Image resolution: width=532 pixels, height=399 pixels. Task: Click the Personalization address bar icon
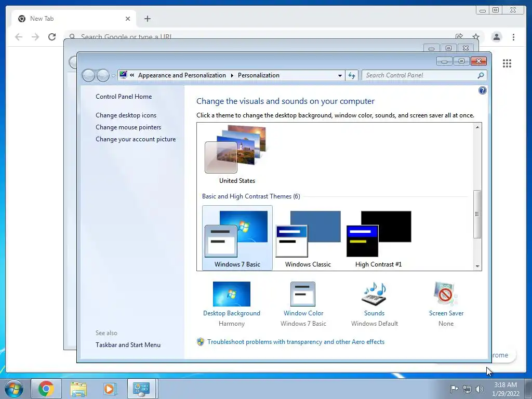coord(123,75)
